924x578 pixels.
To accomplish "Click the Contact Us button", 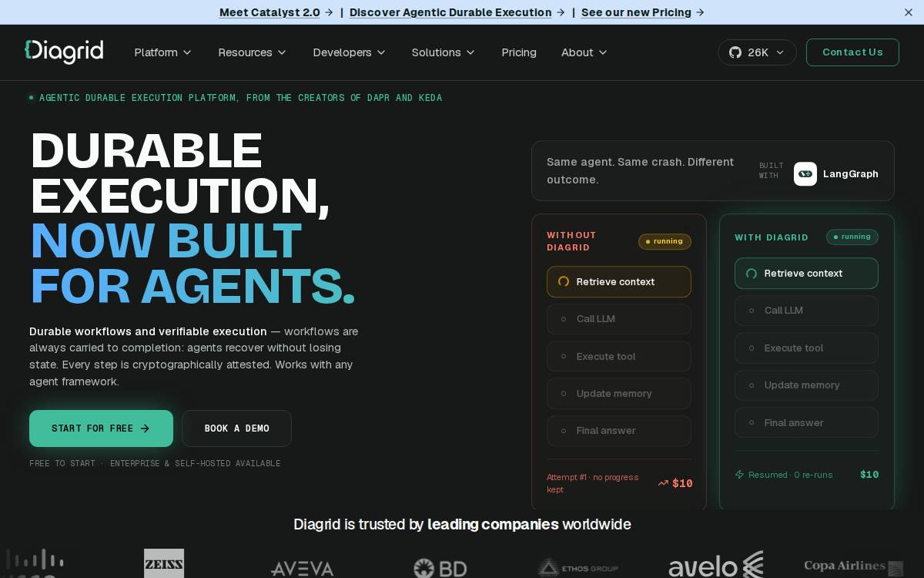I will click(852, 52).
